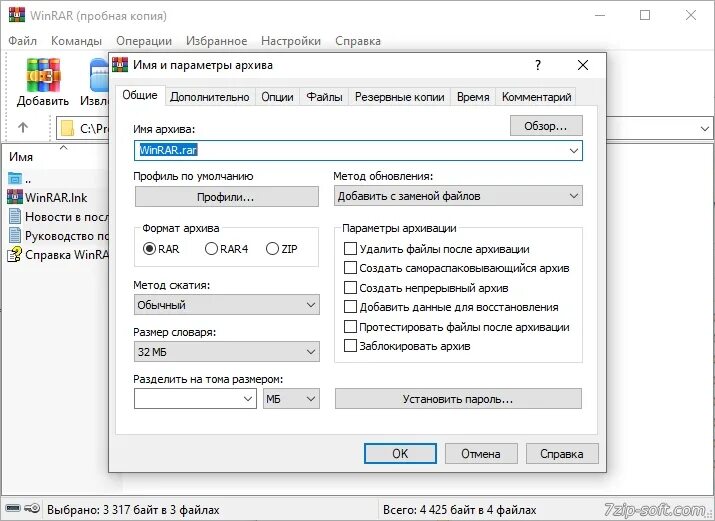Click the archive name WinRAR.rar field
The height and width of the screenshot is (521, 715).
point(358,150)
